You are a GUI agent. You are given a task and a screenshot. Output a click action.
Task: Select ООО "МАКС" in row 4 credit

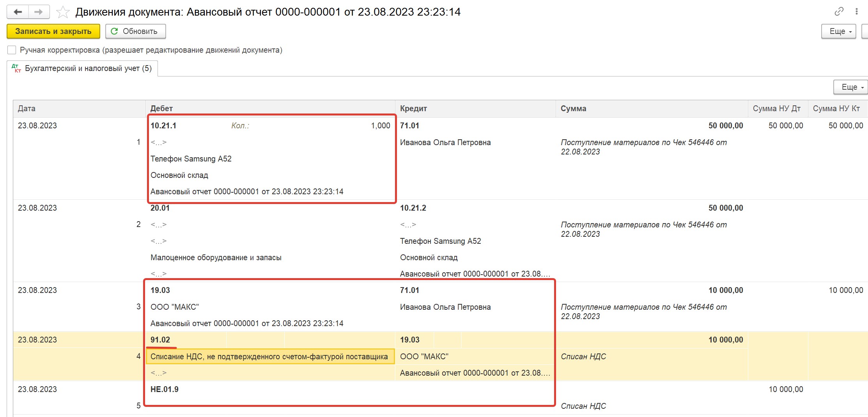tap(424, 357)
